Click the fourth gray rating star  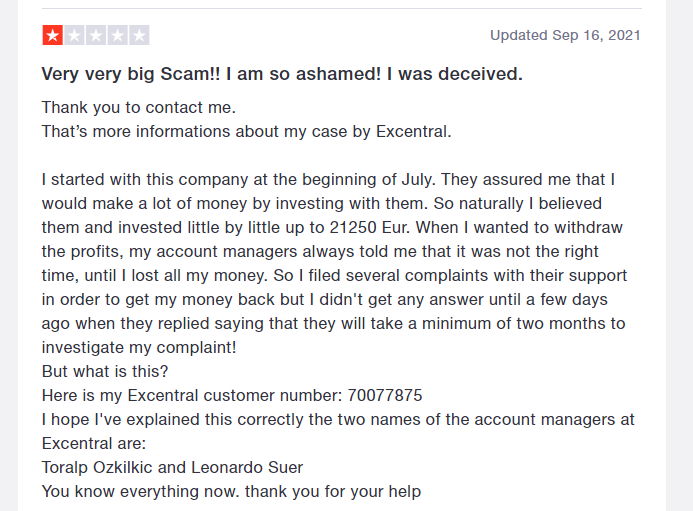[118, 36]
